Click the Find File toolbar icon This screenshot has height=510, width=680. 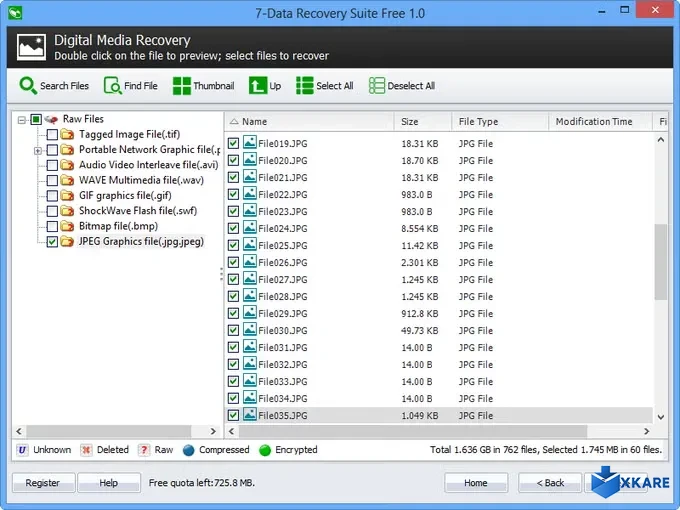coord(113,85)
